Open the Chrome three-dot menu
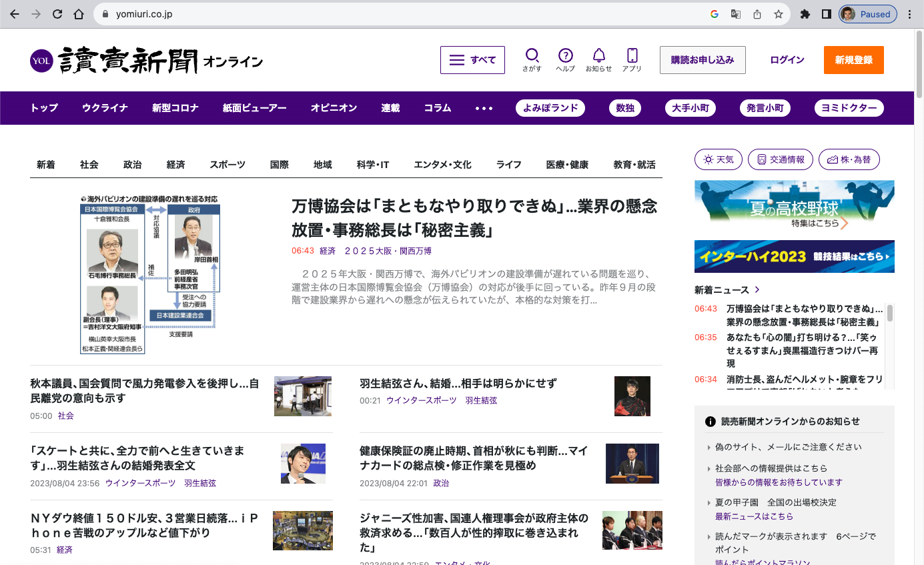924x565 pixels. (910, 14)
